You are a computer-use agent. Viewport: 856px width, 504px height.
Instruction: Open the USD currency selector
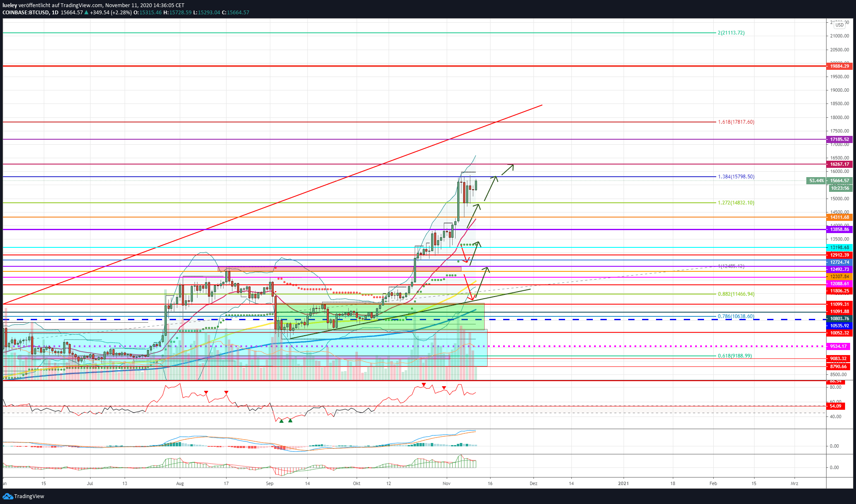[840, 25]
